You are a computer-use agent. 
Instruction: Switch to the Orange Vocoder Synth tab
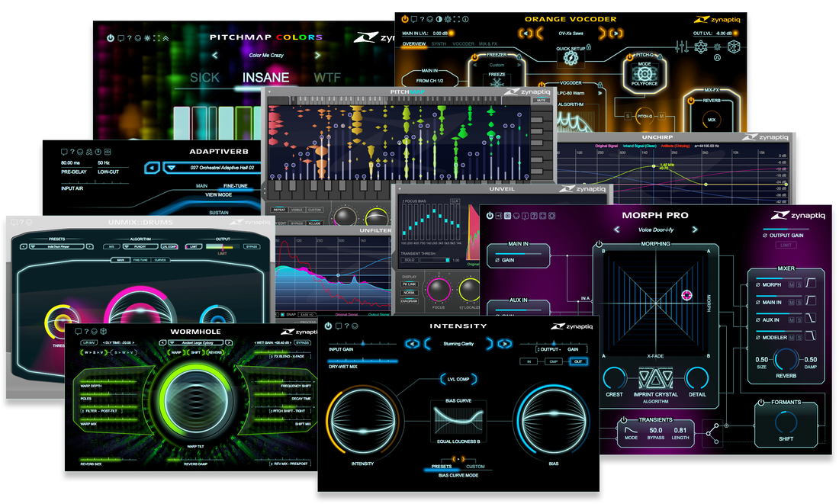coord(439,44)
